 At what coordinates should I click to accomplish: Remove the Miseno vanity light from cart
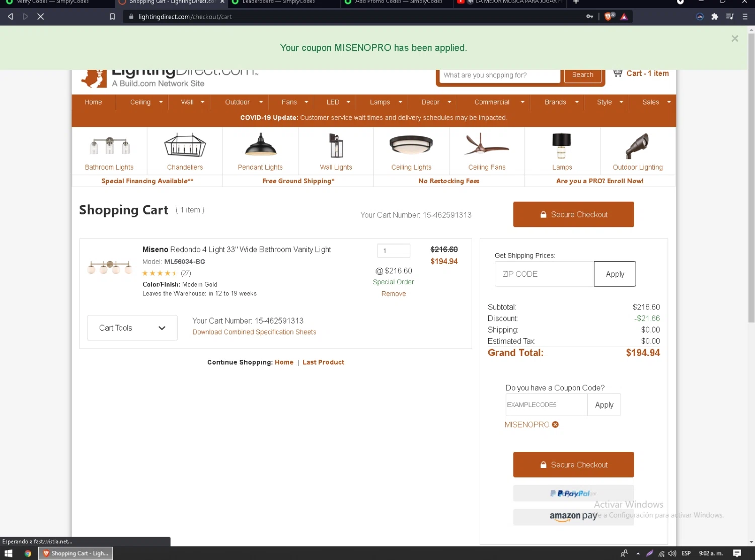point(394,294)
